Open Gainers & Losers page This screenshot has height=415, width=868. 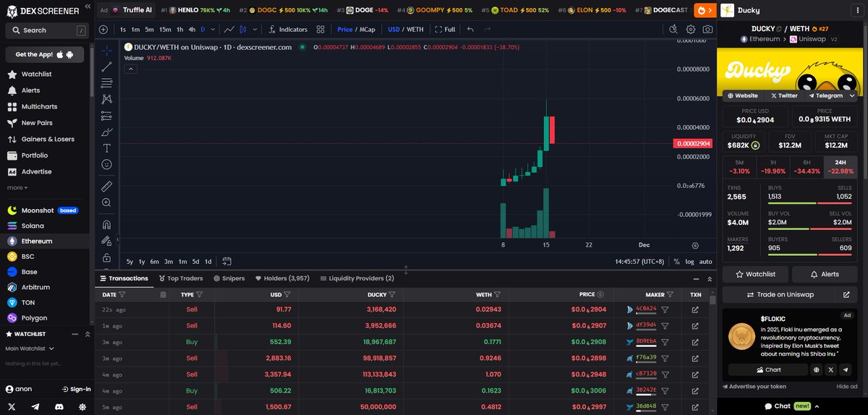[x=48, y=140]
